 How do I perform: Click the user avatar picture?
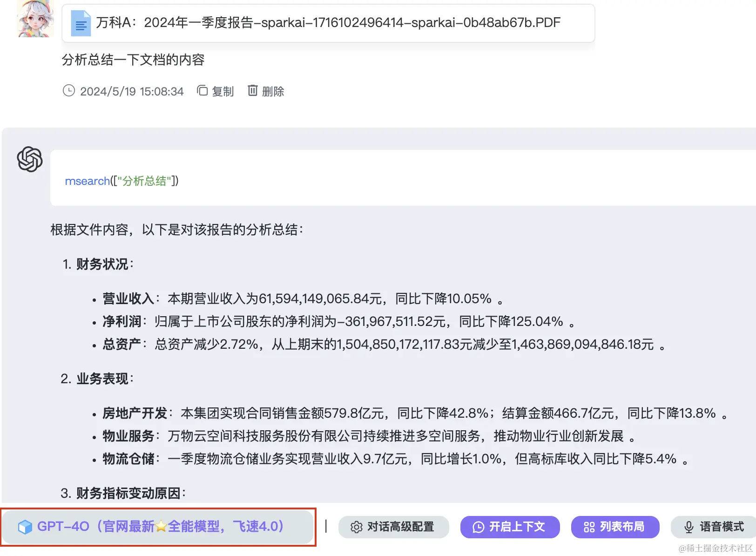(x=35, y=19)
